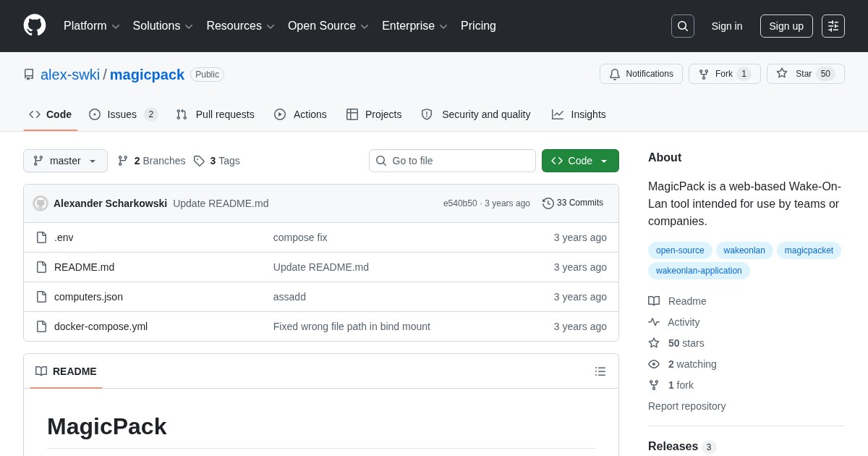868x456 pixels.
Task: Open the computers.json file
Action: [x=88, y=297]
